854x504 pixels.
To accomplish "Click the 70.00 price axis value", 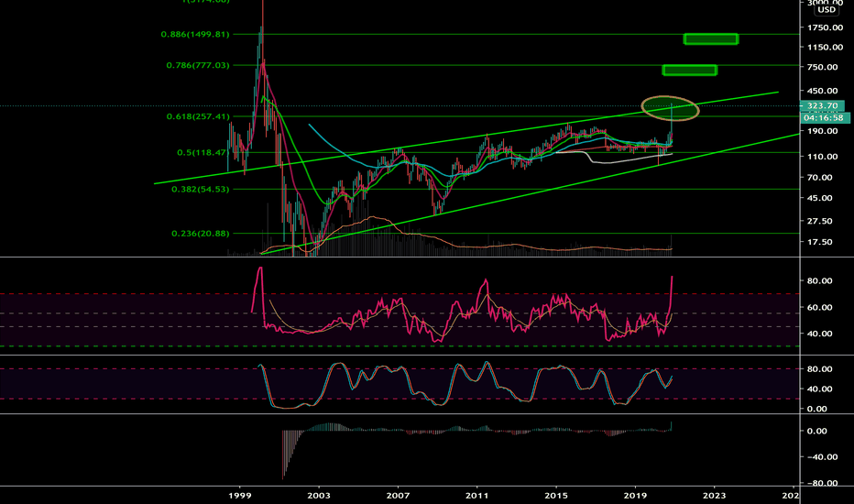I will (820, 177).
